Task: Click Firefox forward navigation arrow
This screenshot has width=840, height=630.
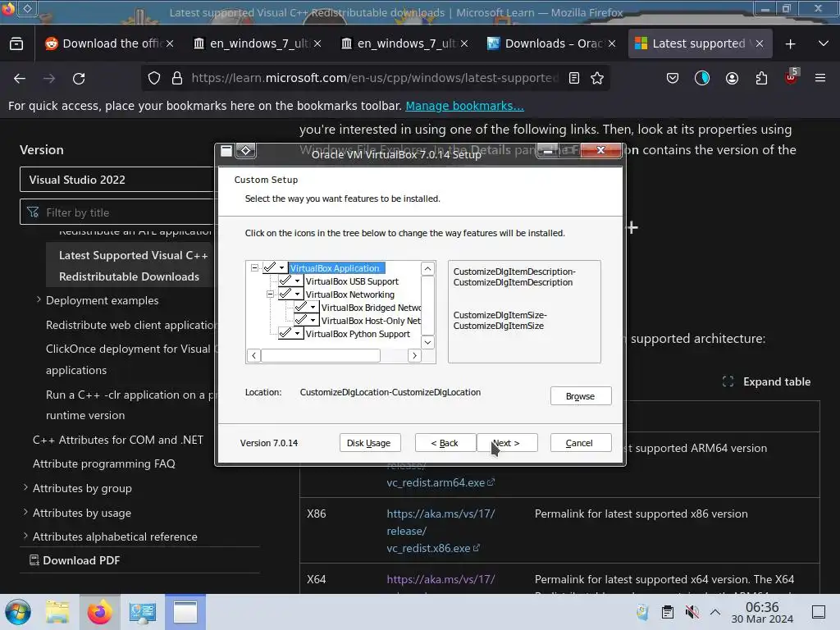Action: coord(49,79)
